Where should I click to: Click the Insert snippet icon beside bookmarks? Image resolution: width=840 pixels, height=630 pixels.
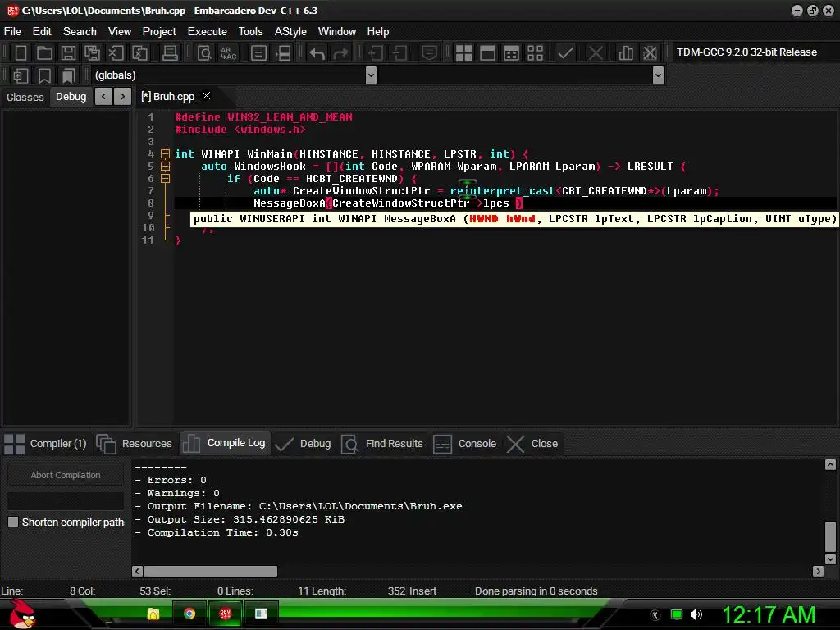(21, 75)
